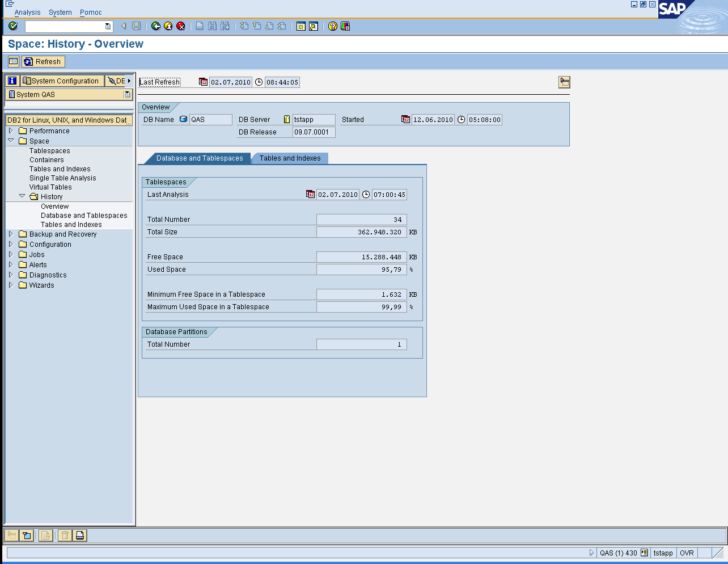The height and width of the screenshot is (564, 728).
Task: Click the second folder icon in bottom toolbar
Action: (x=26, y=535)
